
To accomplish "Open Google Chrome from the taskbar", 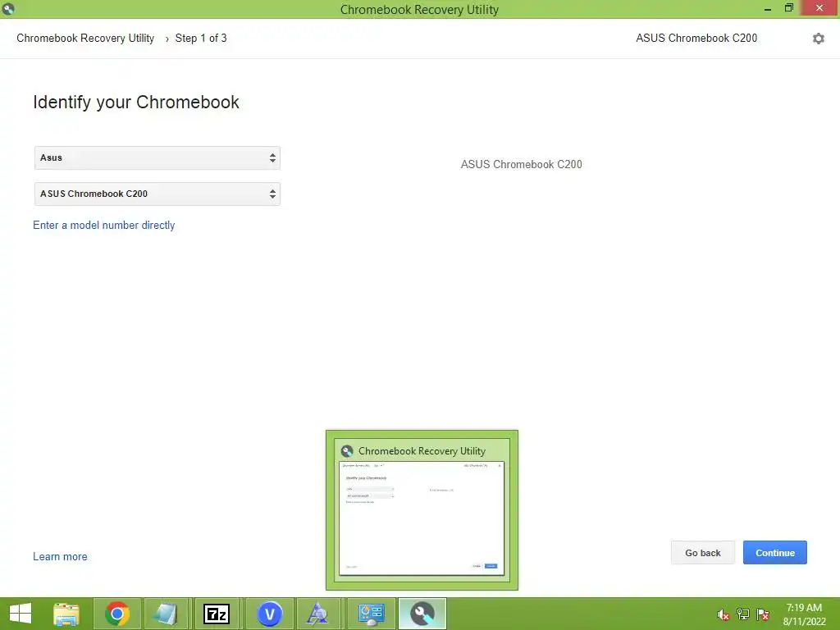I will [x=117, y=614].
